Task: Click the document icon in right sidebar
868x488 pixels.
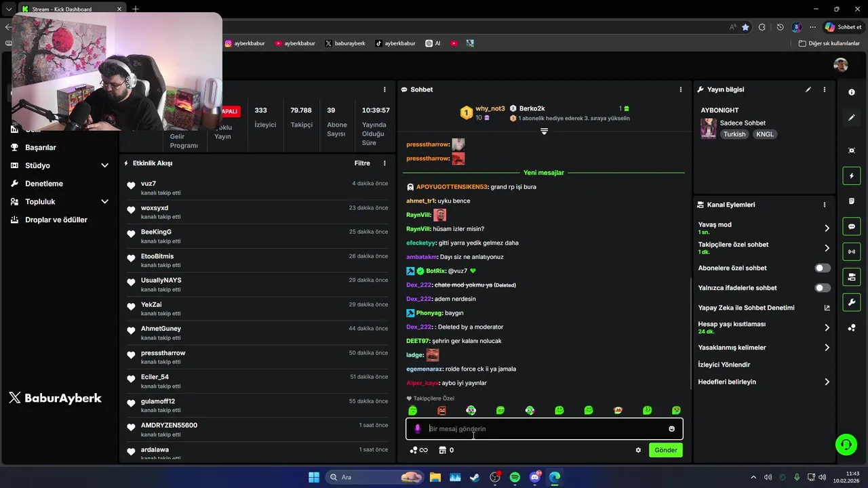Action: [x=852, y=201]
